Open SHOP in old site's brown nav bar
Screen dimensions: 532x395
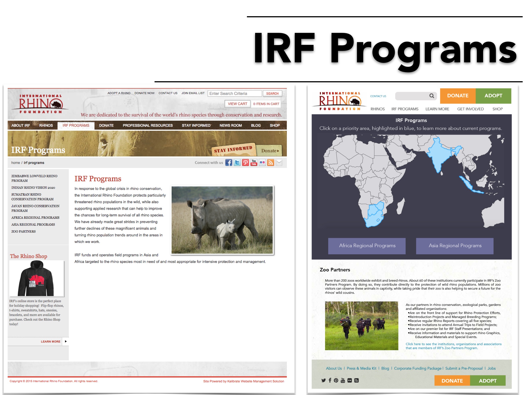275,125
